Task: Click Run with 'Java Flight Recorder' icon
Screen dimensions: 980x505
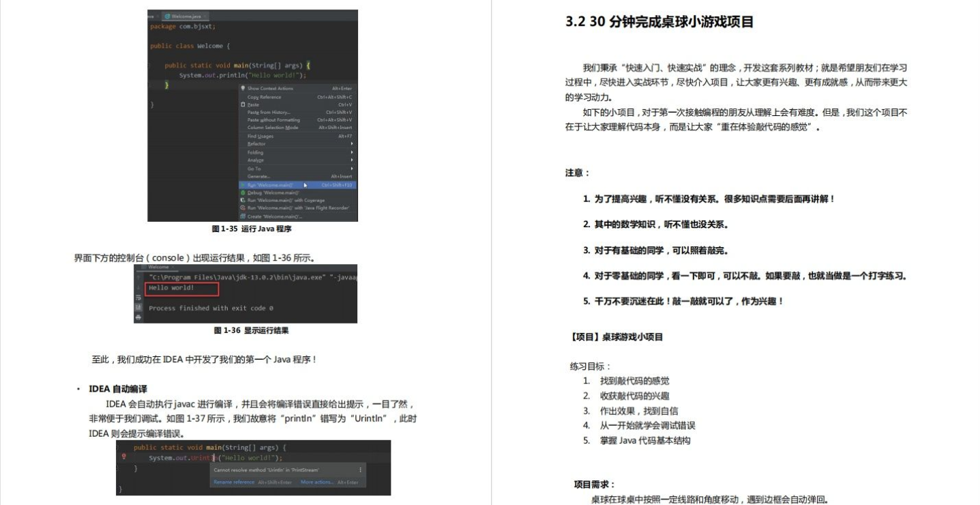Action: pos(242,207)
